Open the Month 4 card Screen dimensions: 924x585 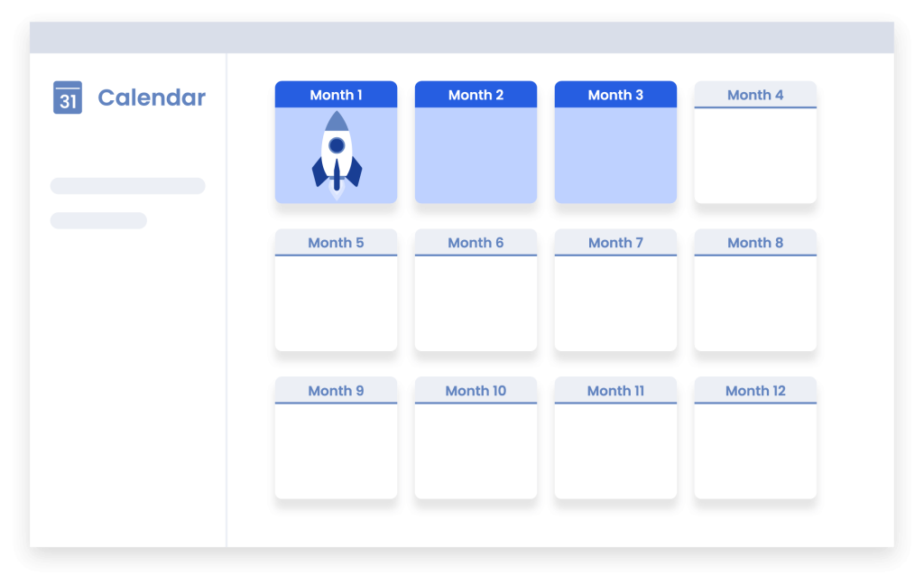755,143
